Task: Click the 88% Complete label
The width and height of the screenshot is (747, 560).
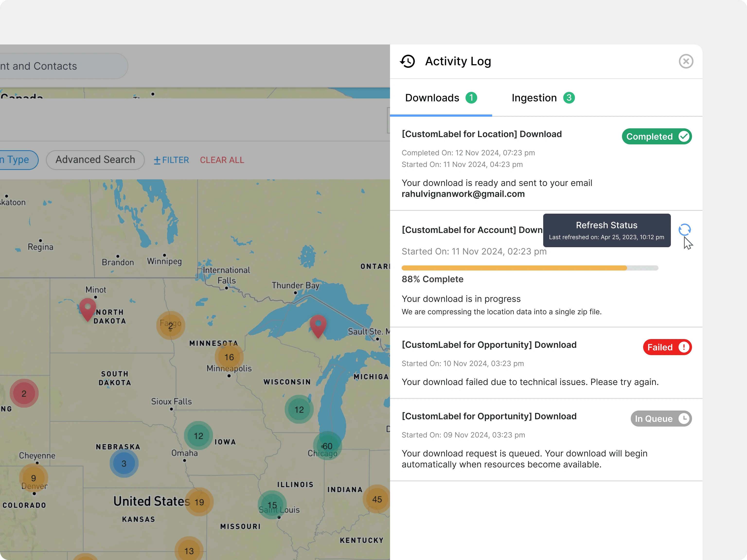Action: coord(433,279)
